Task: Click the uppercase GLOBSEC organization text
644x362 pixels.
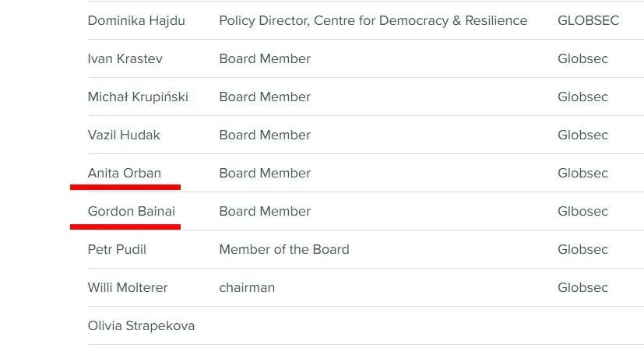Action: pos(589,21)
